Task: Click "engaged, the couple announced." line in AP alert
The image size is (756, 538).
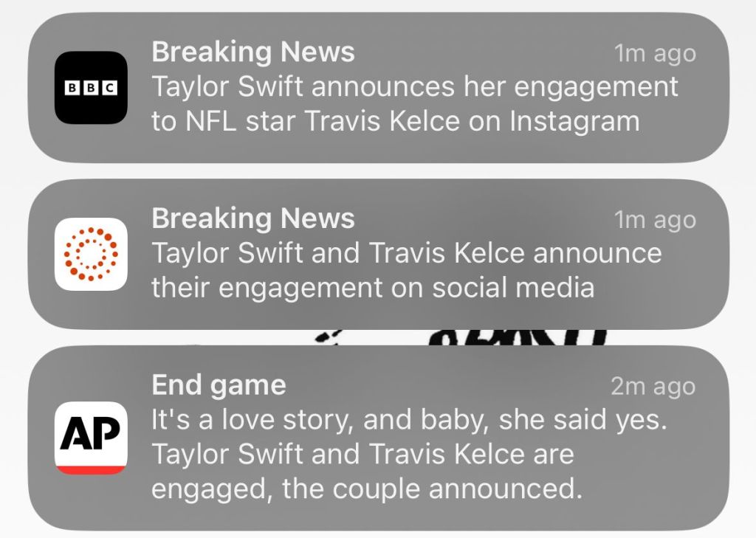Action: point(366,489)
